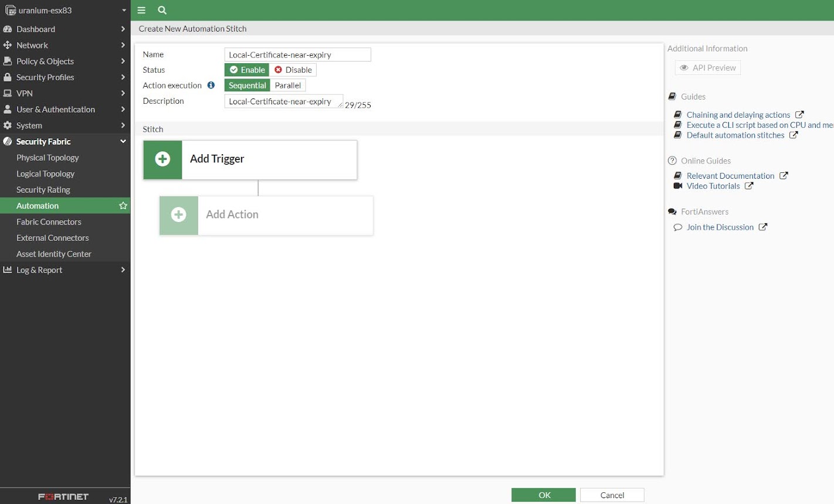Click the Fortinet logo at bottom left
This screenshot has width=834, height=504.
click(63, 496)
